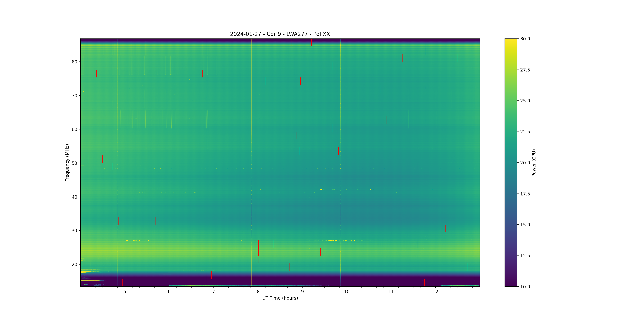Click the Power (CPU) colorbar label
The image size is (644, 322).
click(534, 162)
